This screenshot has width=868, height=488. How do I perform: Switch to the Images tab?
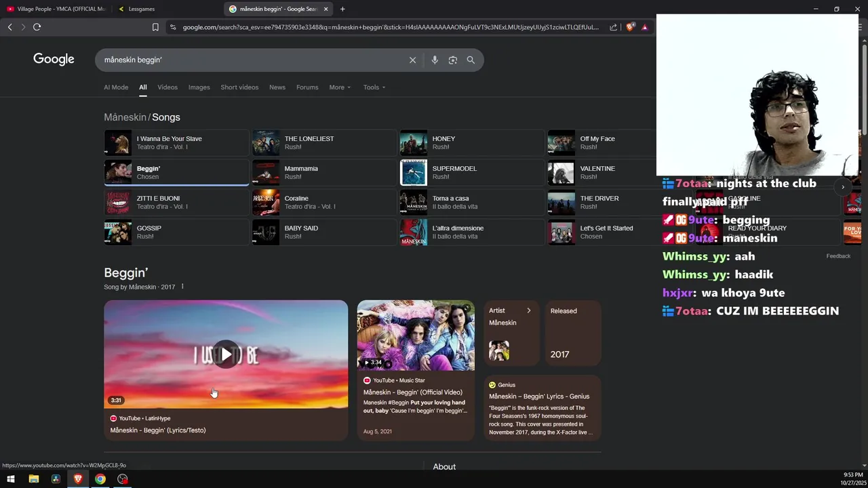[199, 87]
